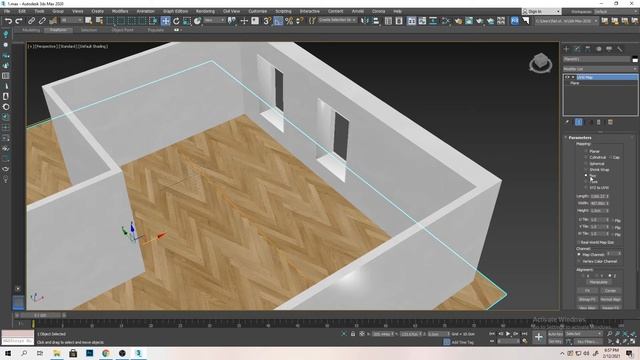Click the Normal Align button
Screen dimensions: 640x360
click(x=611, y=299)
